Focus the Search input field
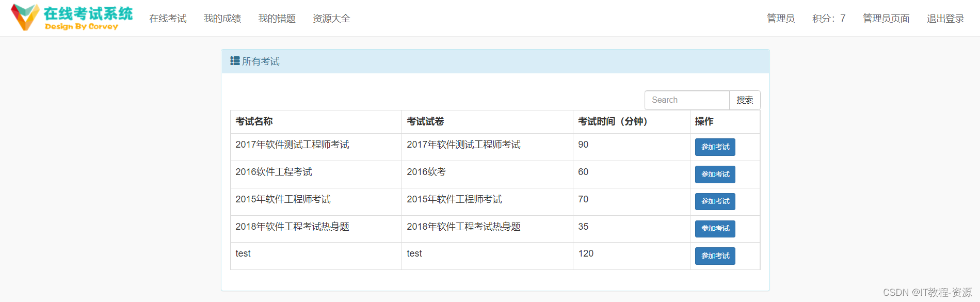This screenshot has height=302, width=980. click(x=687, y=100)
